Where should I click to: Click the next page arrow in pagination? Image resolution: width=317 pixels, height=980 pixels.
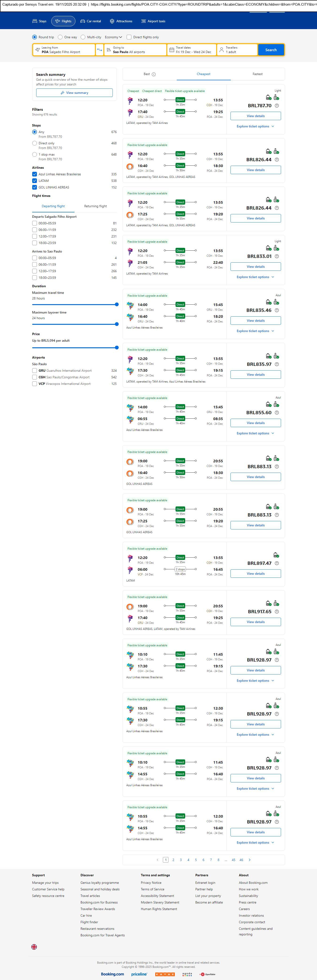[250, 860]
